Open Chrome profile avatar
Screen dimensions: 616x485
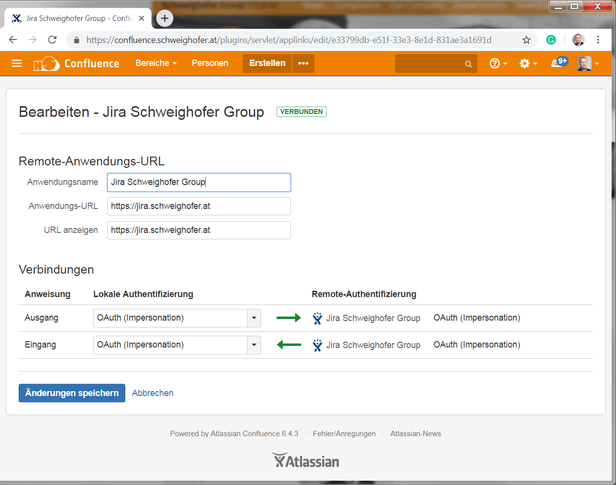[578, 40]
